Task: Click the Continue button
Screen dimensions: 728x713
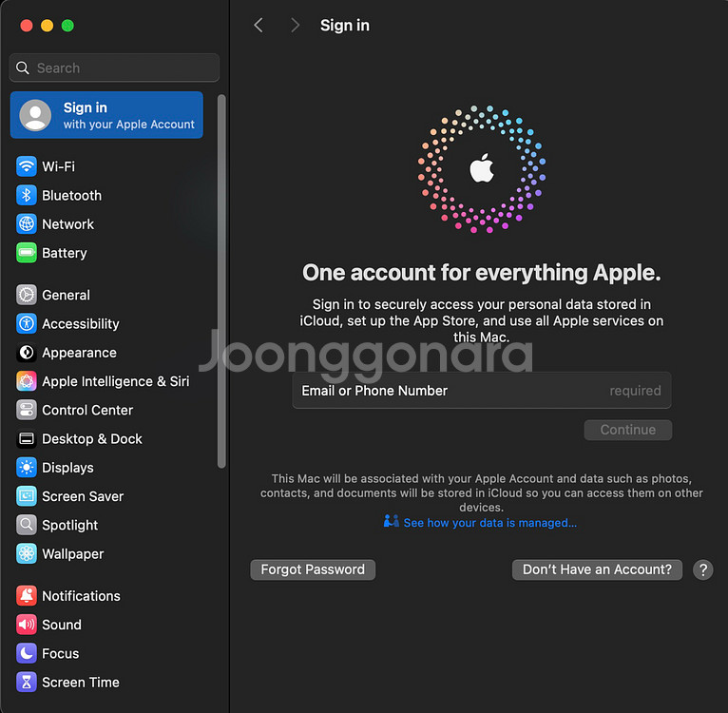Action: click(x=627, y=430)
